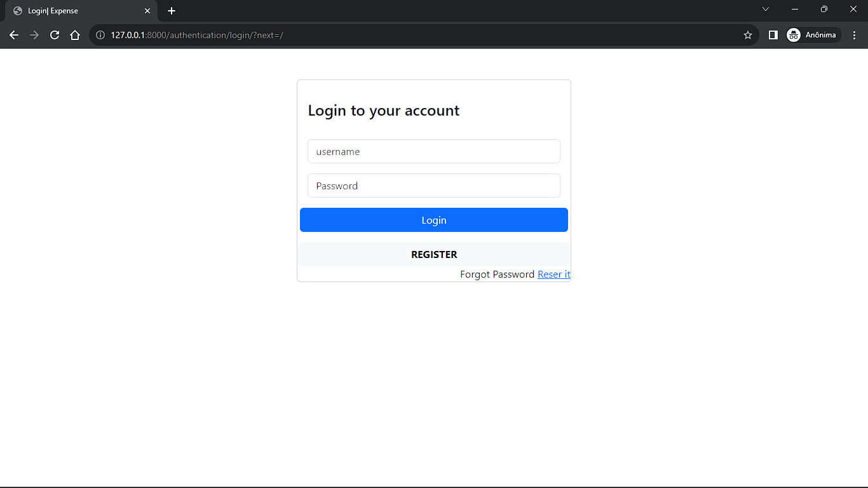Open a new tab with plus icon
This screenshot has height=488, width=868.
click(172, 11)
